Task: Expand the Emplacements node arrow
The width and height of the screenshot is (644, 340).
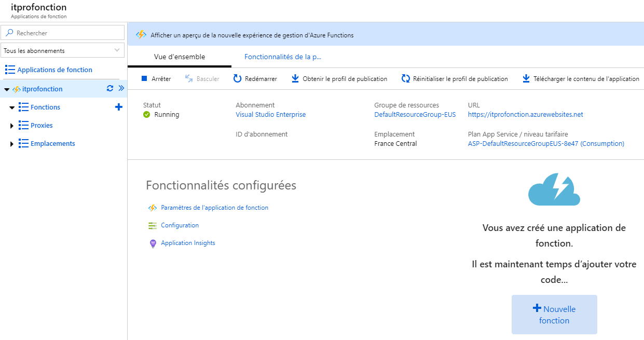Action: tap(12, 144)
